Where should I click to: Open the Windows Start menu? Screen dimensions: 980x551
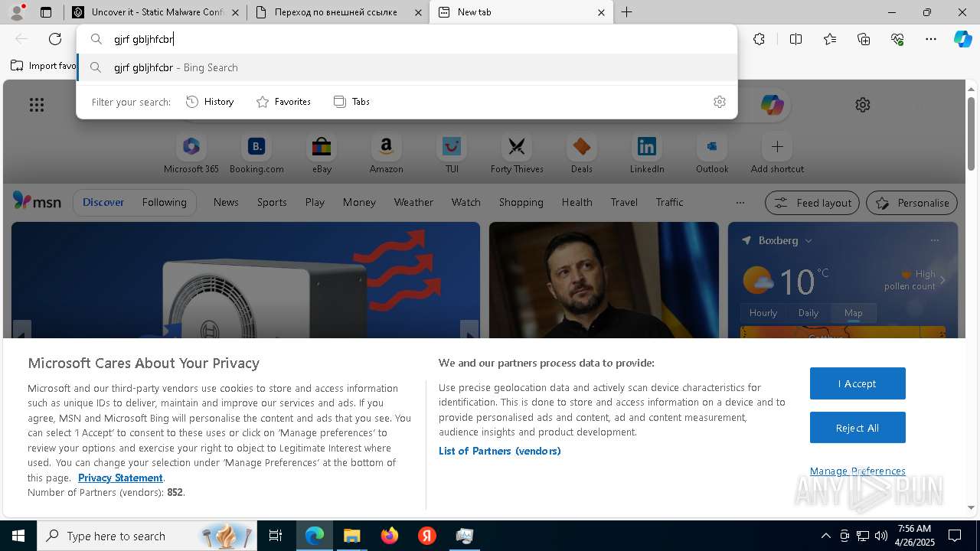[x=18, y=536]
